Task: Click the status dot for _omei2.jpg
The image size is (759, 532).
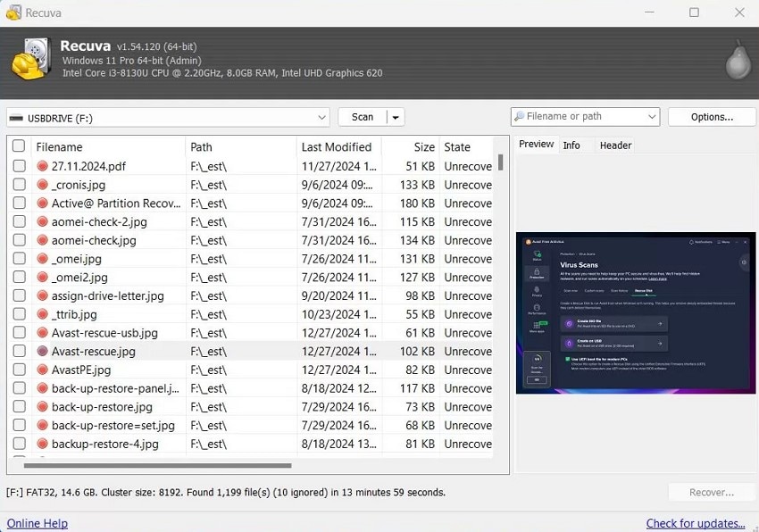Action: 43,277
